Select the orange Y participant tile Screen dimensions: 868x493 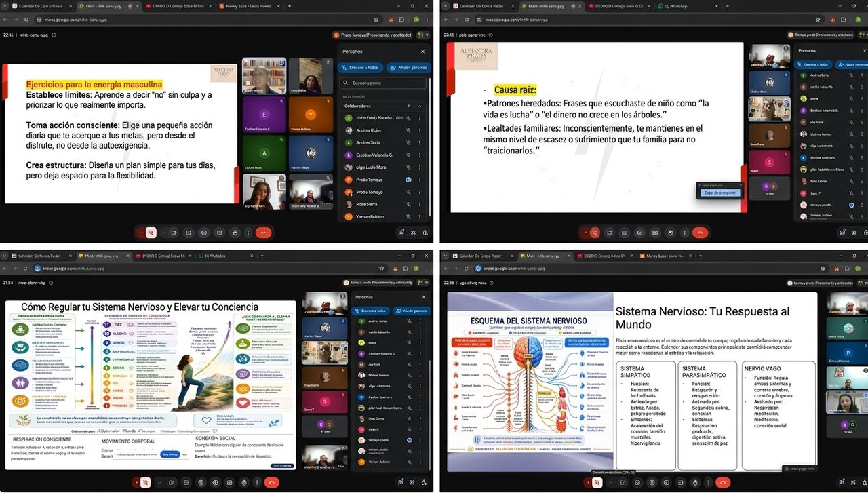tap(310, 113)
